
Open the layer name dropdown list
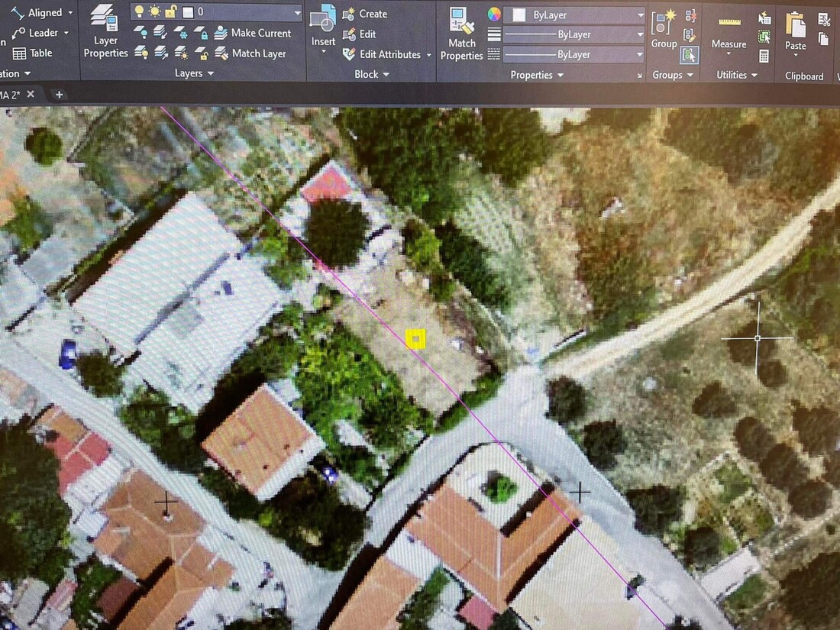[296, 12]
